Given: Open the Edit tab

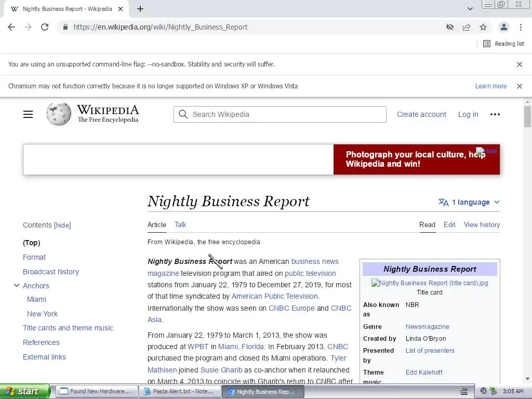Looking at the screenshot, I should click(x=449, y=224).
